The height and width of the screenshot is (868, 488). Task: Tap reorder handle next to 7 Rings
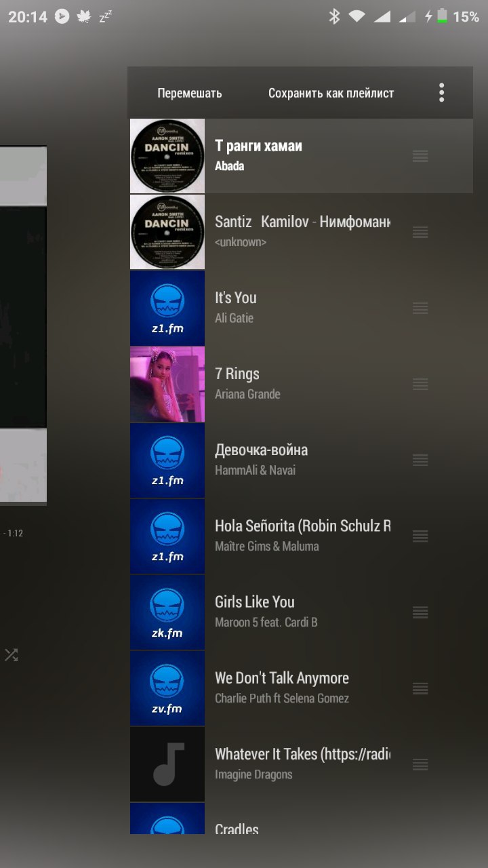[420, 384]
